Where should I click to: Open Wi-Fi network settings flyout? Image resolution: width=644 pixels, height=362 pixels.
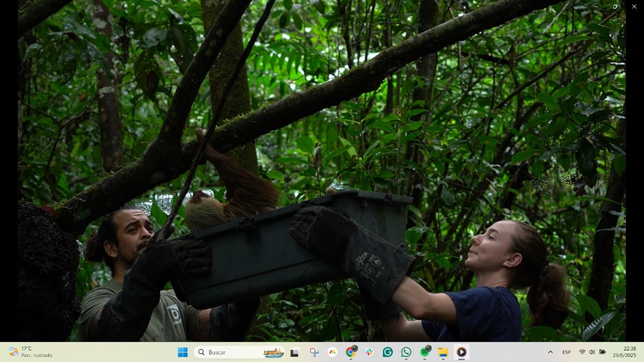[582, 352]
